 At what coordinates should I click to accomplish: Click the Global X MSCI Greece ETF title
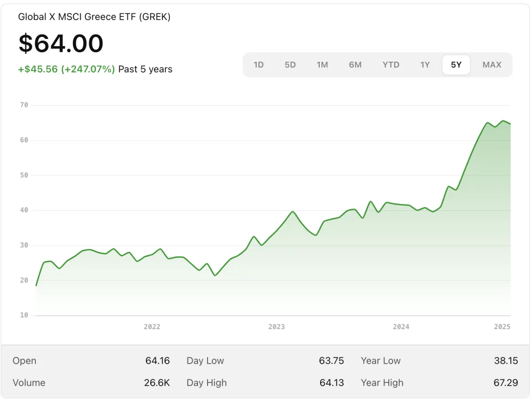click(94, 17)
